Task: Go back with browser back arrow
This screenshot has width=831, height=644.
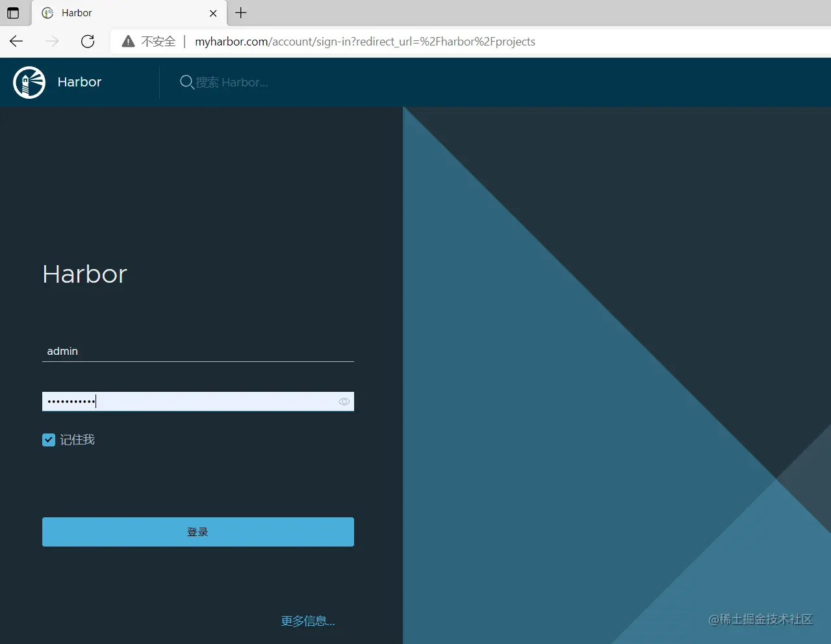Action: [x=16, y=42]
